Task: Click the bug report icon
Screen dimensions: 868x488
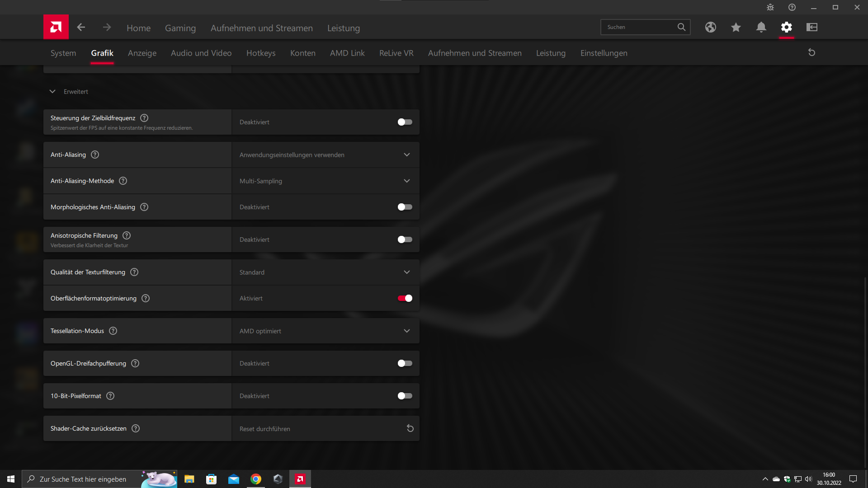Action: (770, 7)
